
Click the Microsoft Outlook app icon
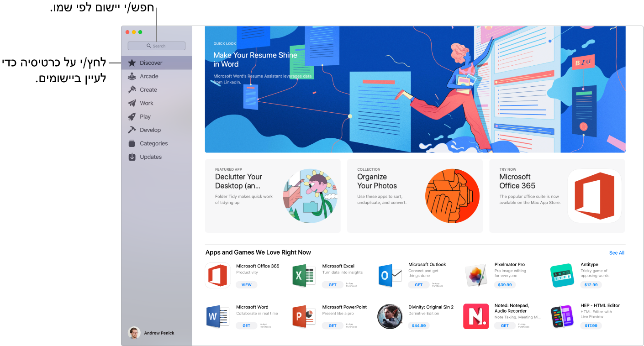(390, 275)
